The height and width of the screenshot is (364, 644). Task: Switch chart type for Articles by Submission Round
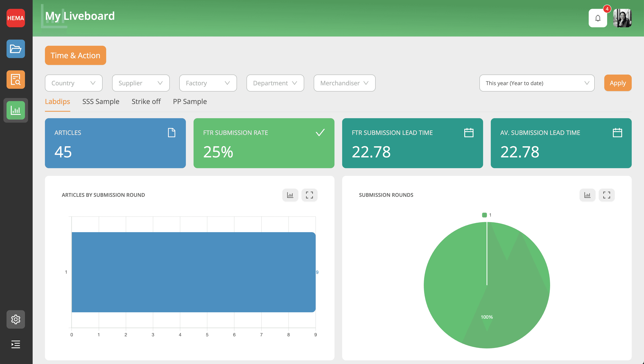[x=290, y=195]
